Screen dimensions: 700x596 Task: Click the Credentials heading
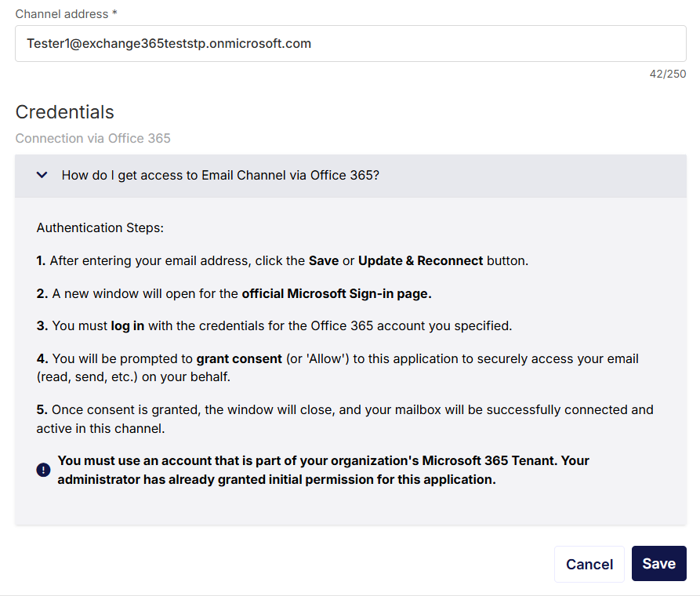(x=65, y=112)
